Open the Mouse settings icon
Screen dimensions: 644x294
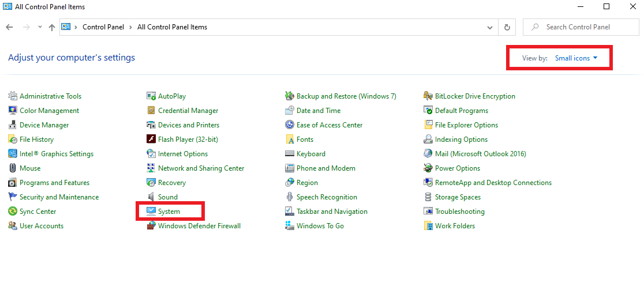coord(13,168)
